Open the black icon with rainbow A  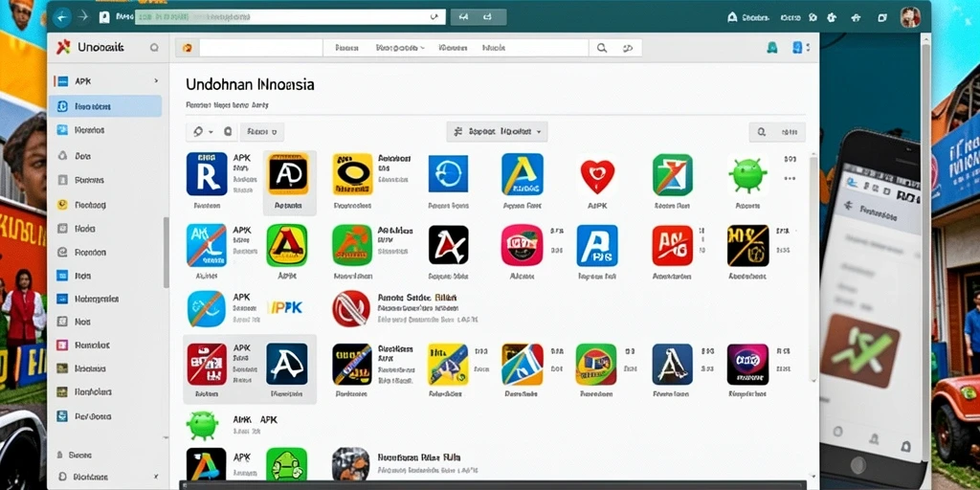(207, 464)
